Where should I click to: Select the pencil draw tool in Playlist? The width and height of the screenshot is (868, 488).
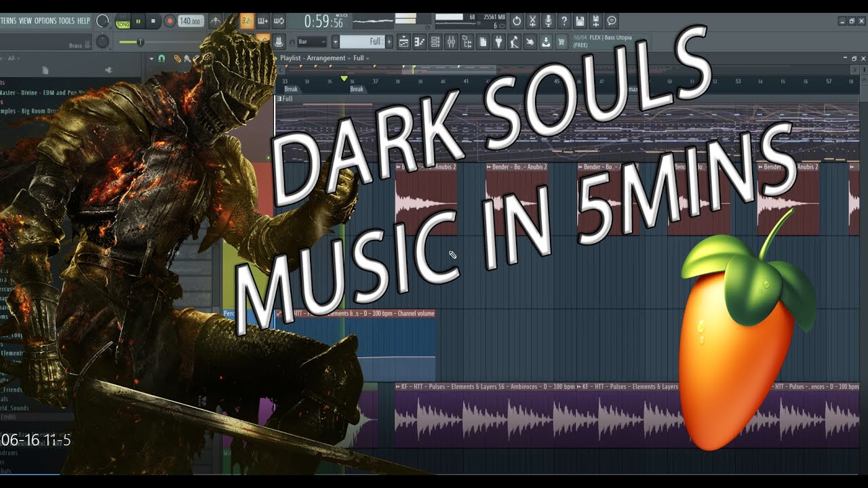tap(177, 59)
